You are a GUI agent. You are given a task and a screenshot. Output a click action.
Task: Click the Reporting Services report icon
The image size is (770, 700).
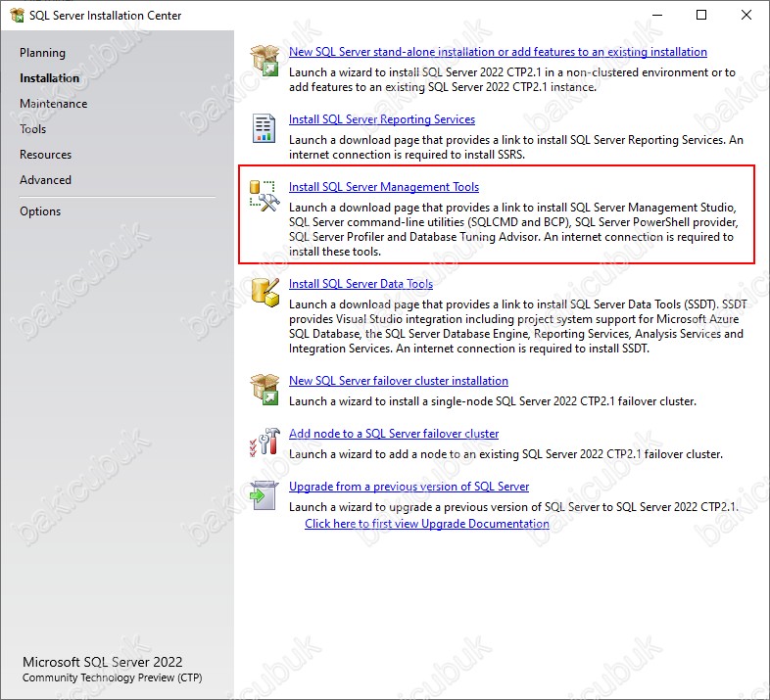[264, 128]
